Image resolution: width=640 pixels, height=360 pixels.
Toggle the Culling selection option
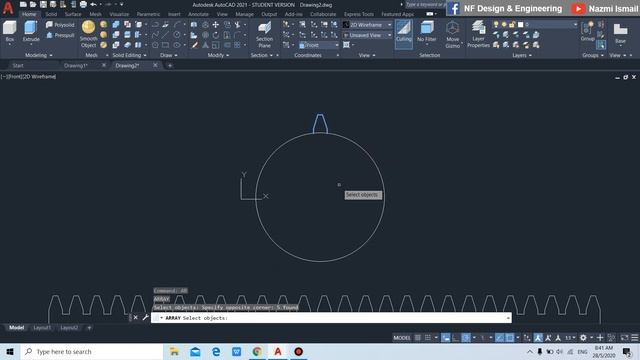click(x=404, y=33)
